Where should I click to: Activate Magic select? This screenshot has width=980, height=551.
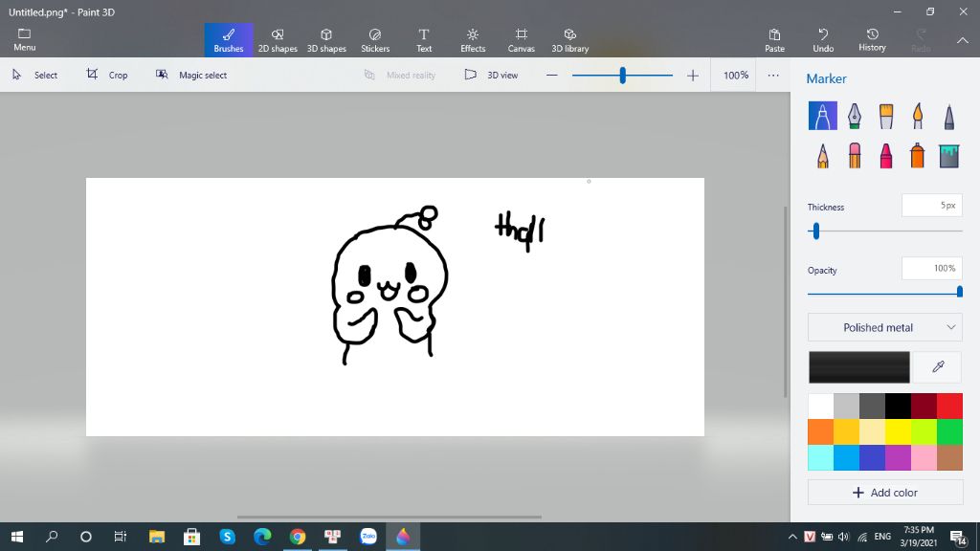(x=191, y=75)
